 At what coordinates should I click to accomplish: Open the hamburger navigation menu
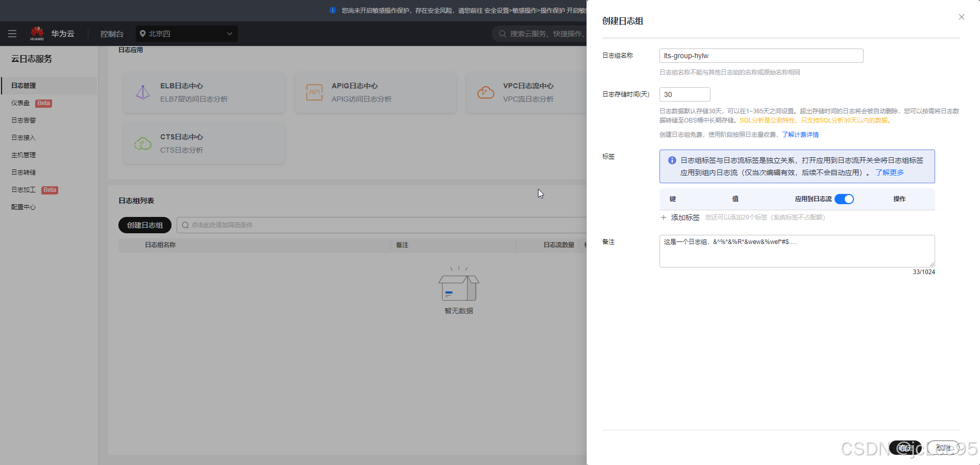(12, 34)
